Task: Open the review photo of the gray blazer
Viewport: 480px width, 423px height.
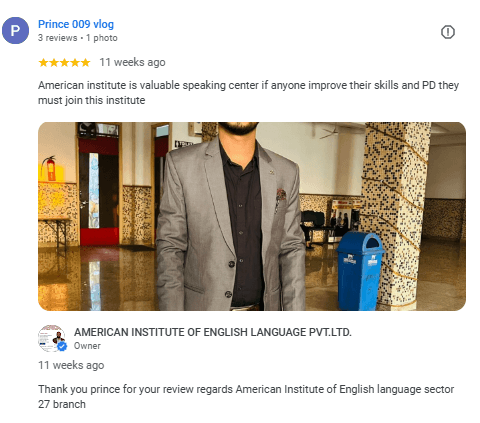Action: click(x=252, y=216)
